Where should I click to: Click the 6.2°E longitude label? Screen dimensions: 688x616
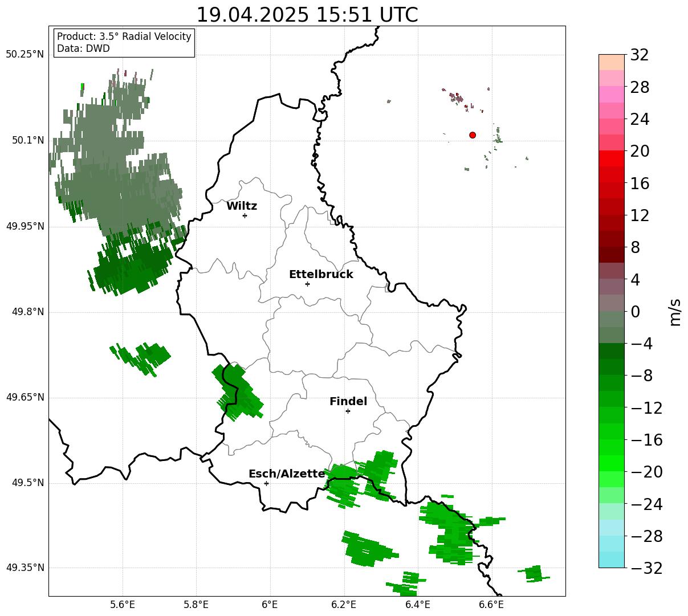pyautogui.click(x=344, y=605)
